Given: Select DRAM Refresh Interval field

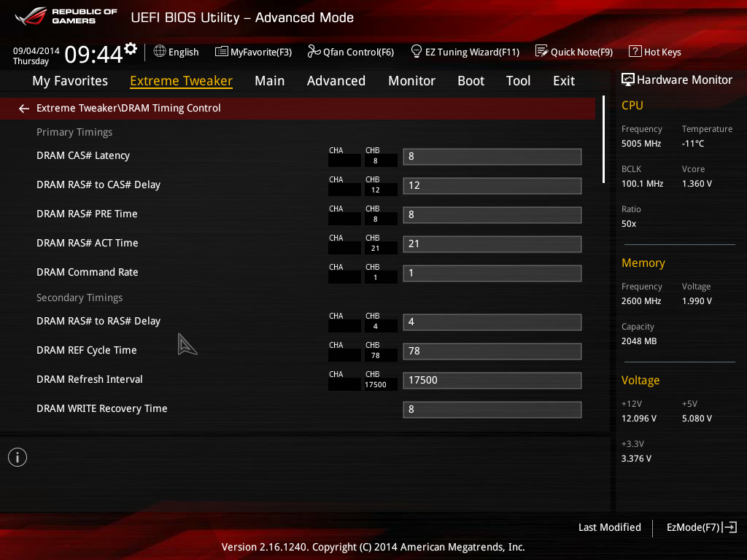Looking at the screenshot, I should click(492, 381).
